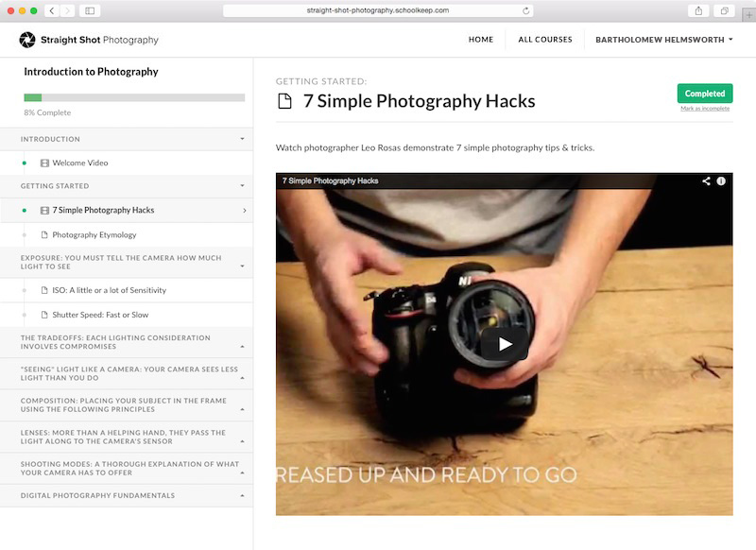Image resolution: width=756 pixels, height=550 pixels.
Task: Click the page icon beside Shutter Speed lesson
Action: coord(44,315)
